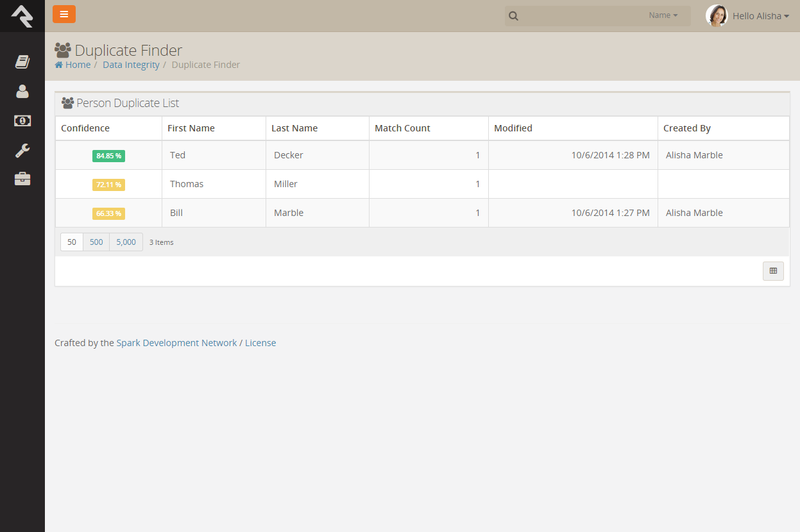The height and width of the screenshot is (532, 800).
Task: Select 50 items per page
Action: coord(72,242)
